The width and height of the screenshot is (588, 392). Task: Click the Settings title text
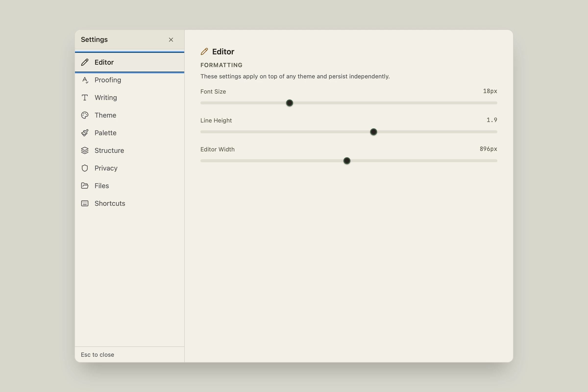94,39
